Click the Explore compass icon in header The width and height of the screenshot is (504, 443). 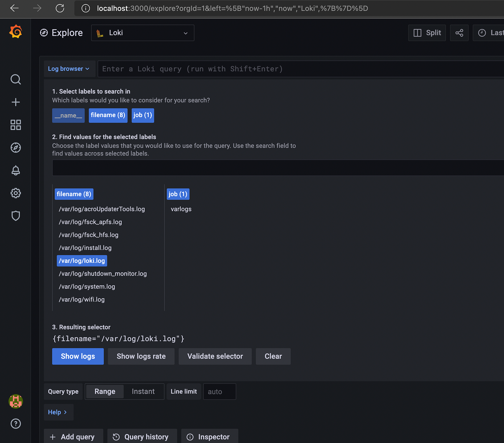[x=44, y=33]
